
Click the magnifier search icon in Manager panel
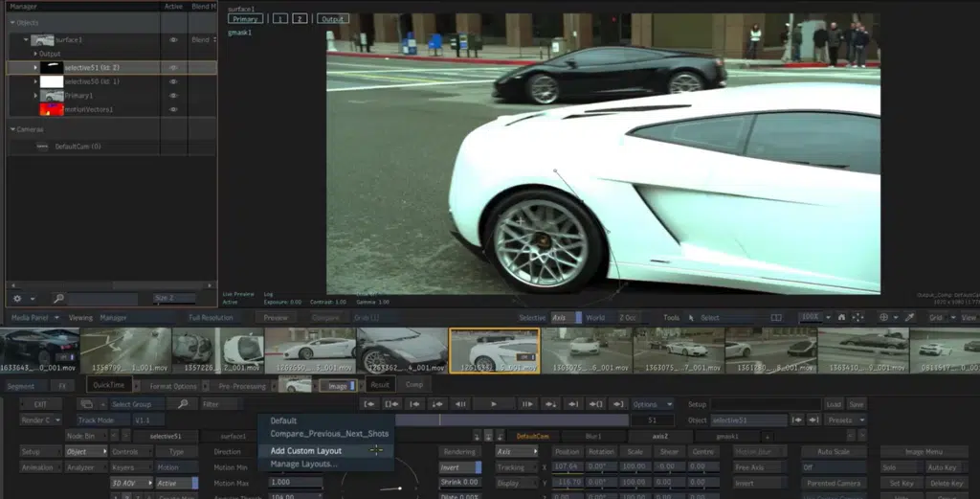tap(58, 299)
